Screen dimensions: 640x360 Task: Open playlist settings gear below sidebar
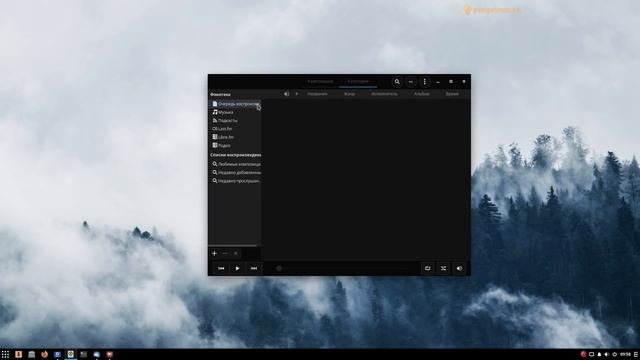[x=236, y=253]
